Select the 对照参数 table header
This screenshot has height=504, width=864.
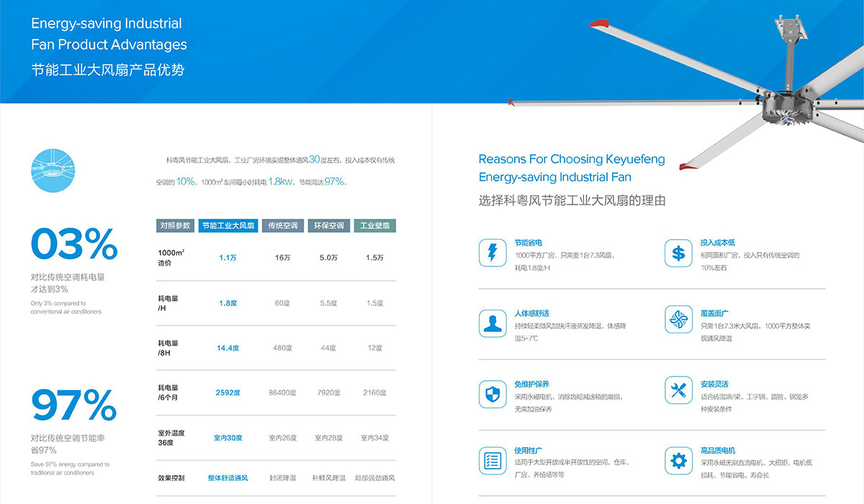pyautogui.click(x=176, y=225)
